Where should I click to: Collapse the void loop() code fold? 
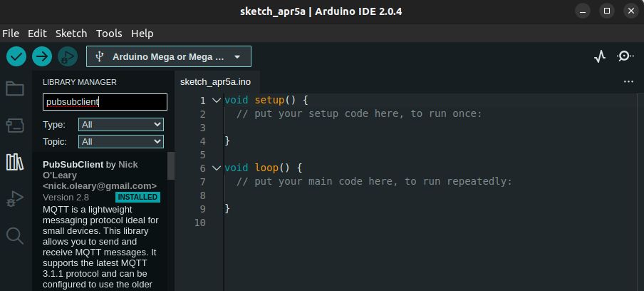pos(216,168)
